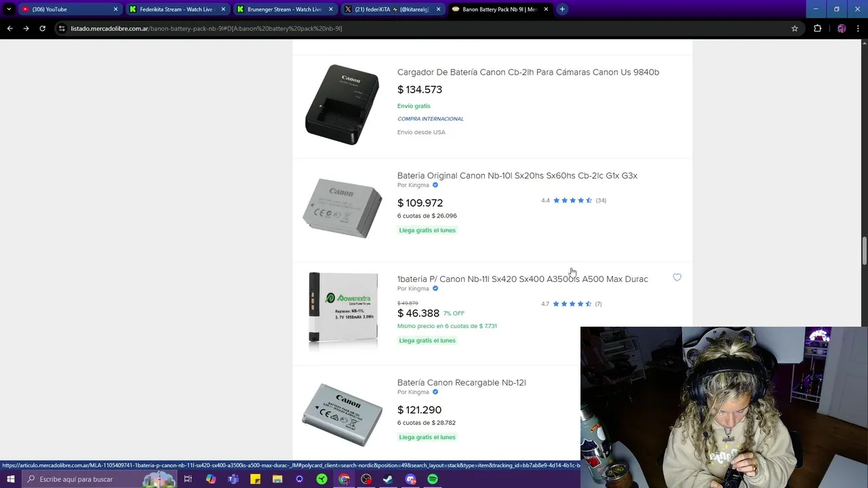Click '6 cuotas de $ 28.782' text
The width and height of the screenshot is (868, 488).
(x=427, y=423)
